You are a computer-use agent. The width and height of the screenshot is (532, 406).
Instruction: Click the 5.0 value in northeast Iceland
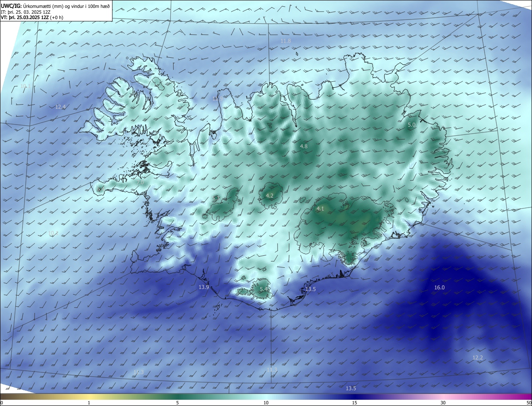tap(411, 125)
